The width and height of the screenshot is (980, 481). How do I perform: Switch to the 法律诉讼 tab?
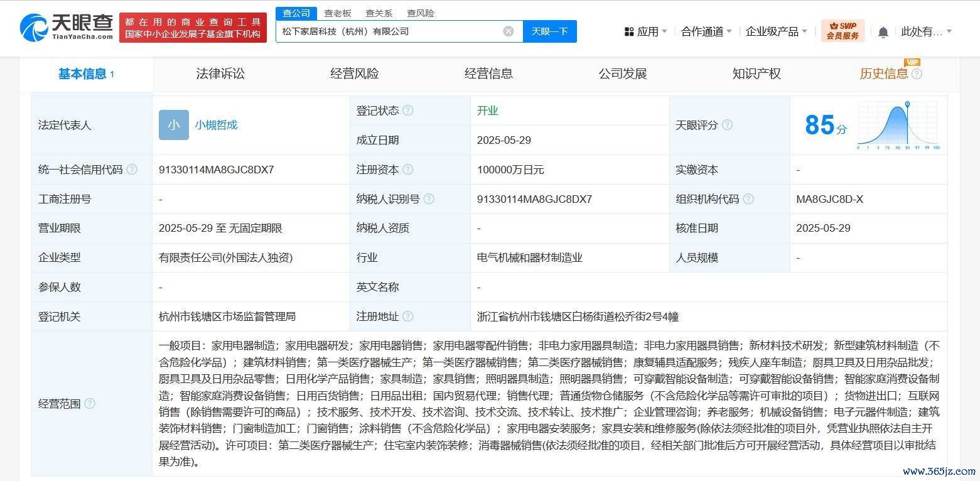coord(220,74)
